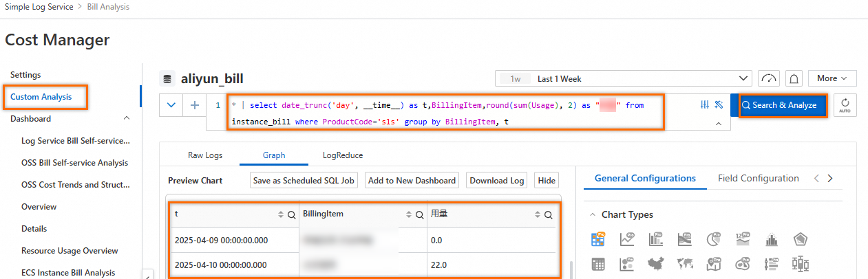
Task: Sort the 用量 column
Action: point(538,215)
